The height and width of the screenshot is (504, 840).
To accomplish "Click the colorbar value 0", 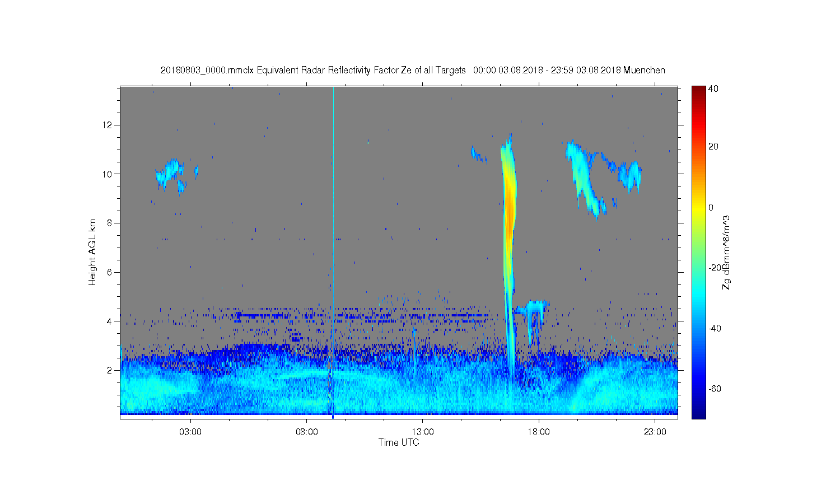I will [711, 207].
